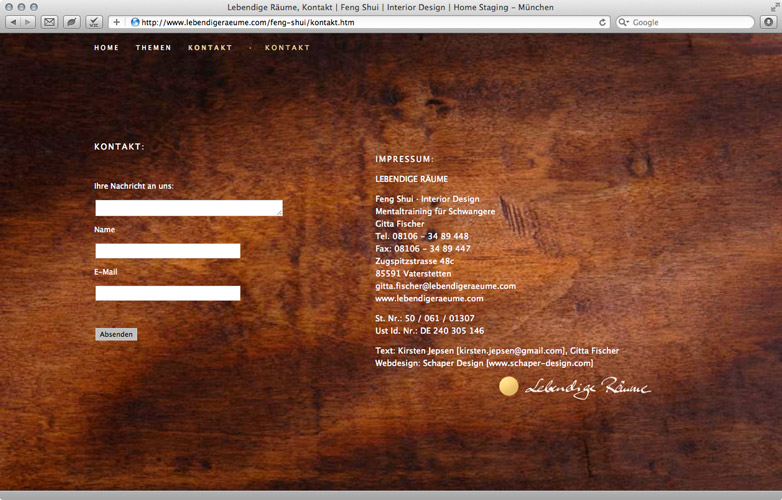Reload the page with the refresh icon

tap(602, 22)
